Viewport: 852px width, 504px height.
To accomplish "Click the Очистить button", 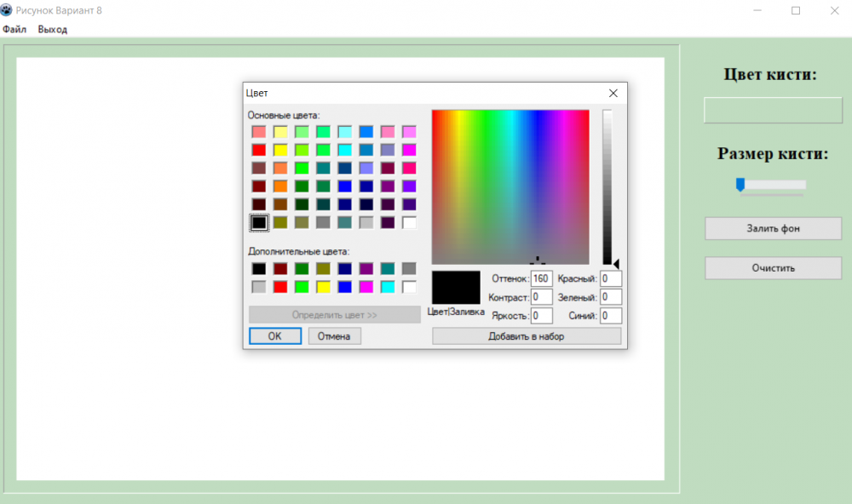I will (774, 268).
